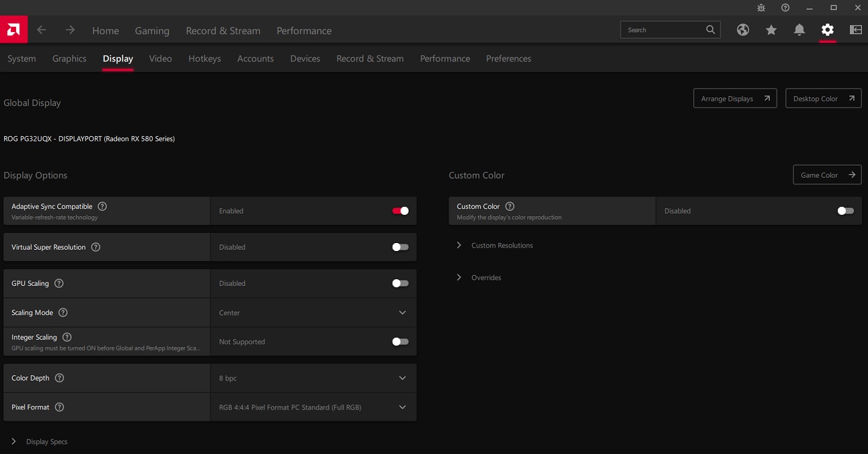This screenshot has height=454, width=868.
Task: Select the Display tab
Action: click(x=118, y=59)
